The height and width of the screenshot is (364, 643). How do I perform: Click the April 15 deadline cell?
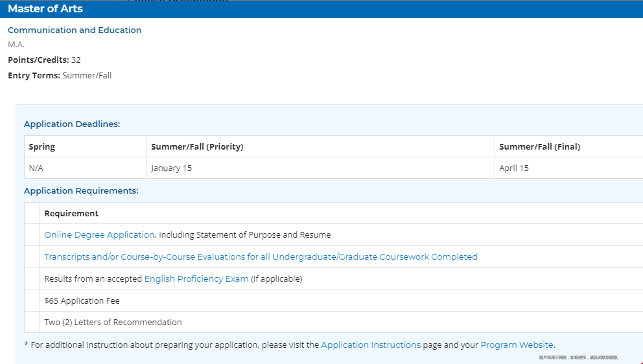pos(514,168)
